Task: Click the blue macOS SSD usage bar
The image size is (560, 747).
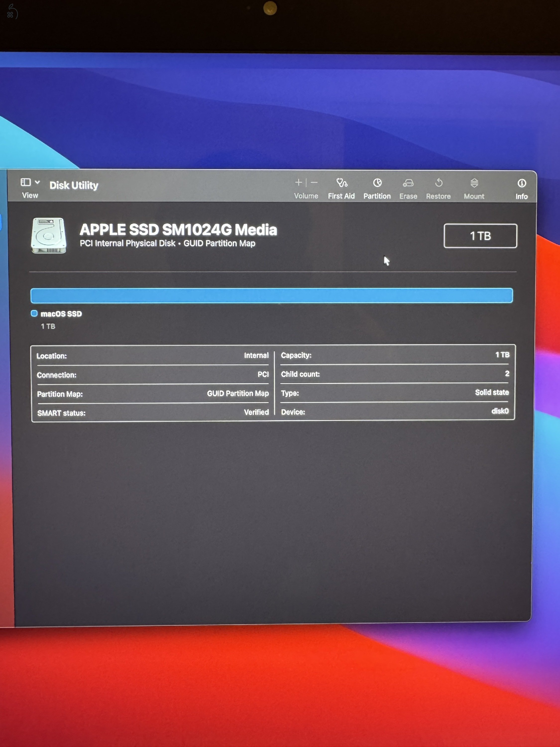Action: tap(272, 296)
